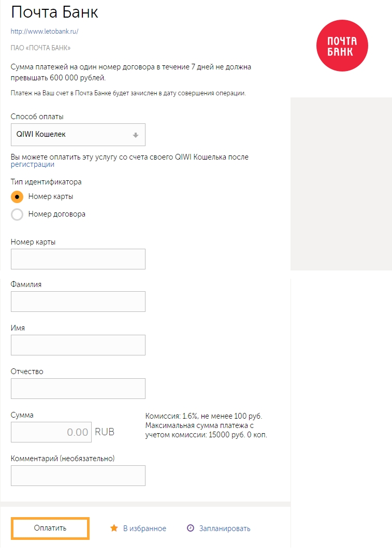
Task: Click the orange star favorites icon
Action: tap(114, 528)
